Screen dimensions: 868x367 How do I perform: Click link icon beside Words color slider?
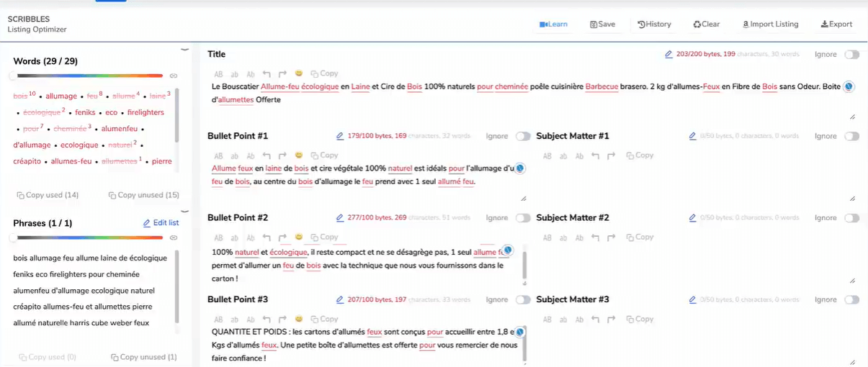(x=174, y=76)
